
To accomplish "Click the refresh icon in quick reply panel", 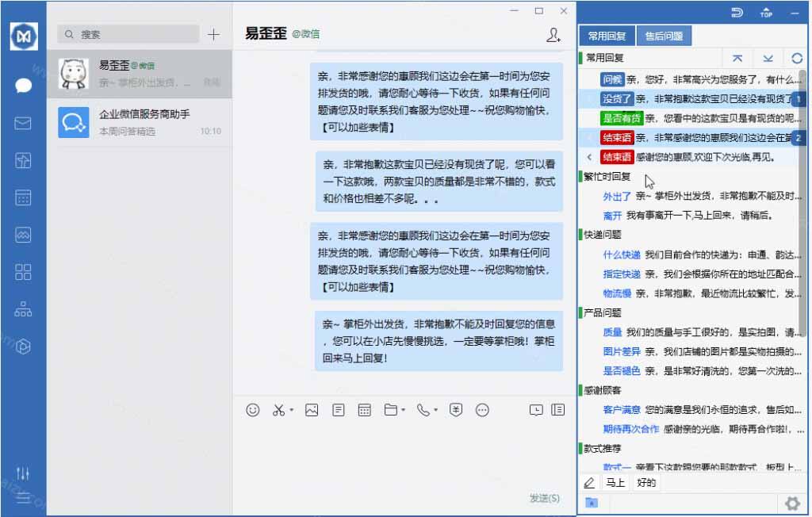I will click(x=797, y=58).
